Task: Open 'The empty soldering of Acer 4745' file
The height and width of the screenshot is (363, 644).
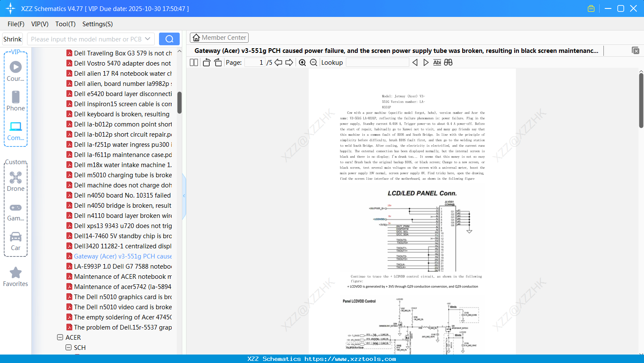Action: (x=123, y=317)
